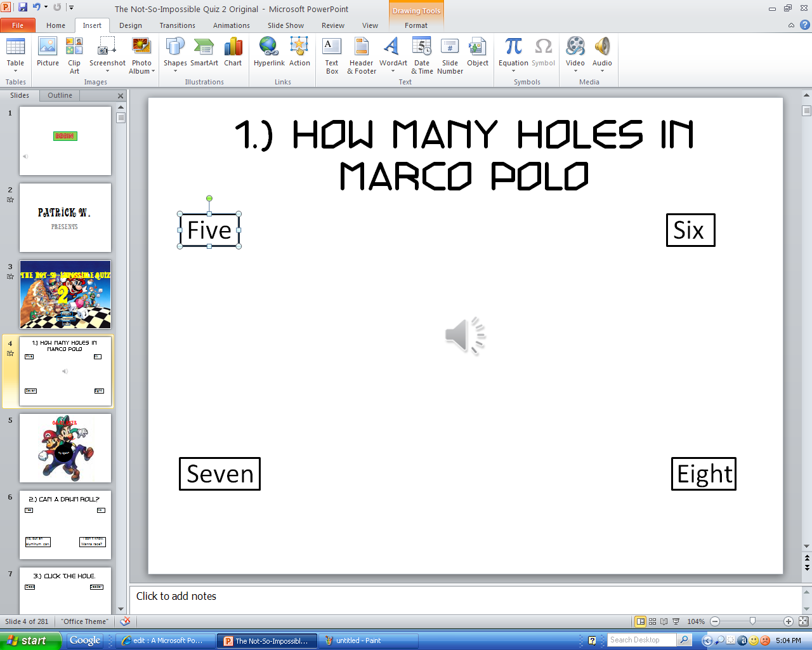
Task: Switch to the Outline pane tab
Action: click(x=60, y=95)
